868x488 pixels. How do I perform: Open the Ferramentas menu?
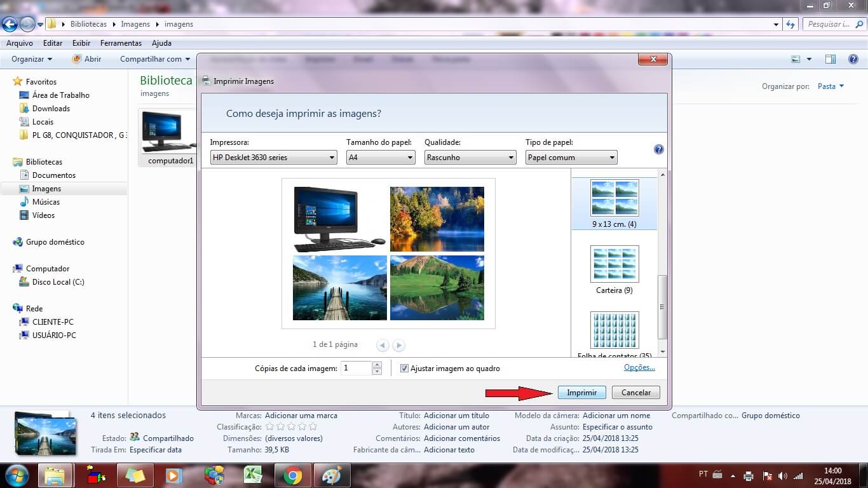121,43
